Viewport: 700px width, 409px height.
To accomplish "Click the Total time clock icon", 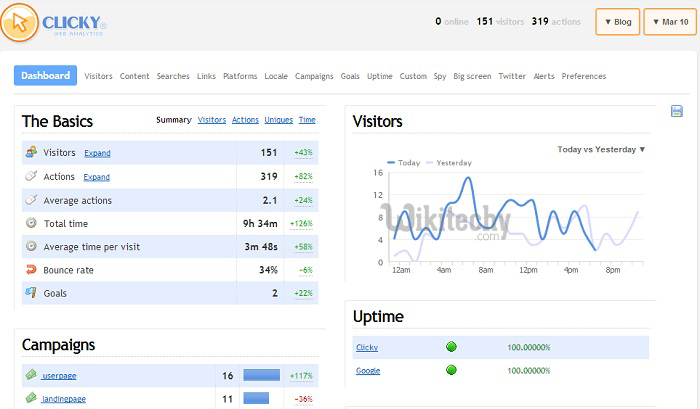I will 32,223.
